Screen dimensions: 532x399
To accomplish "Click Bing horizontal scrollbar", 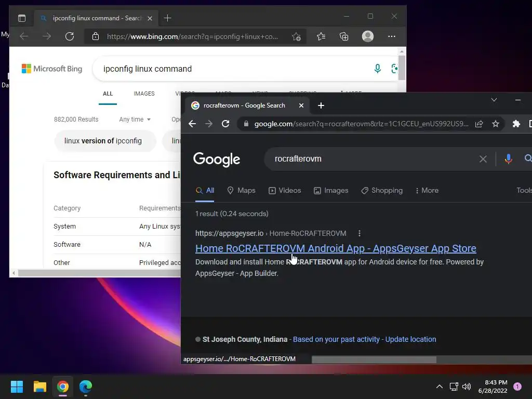I will point(99,273).
